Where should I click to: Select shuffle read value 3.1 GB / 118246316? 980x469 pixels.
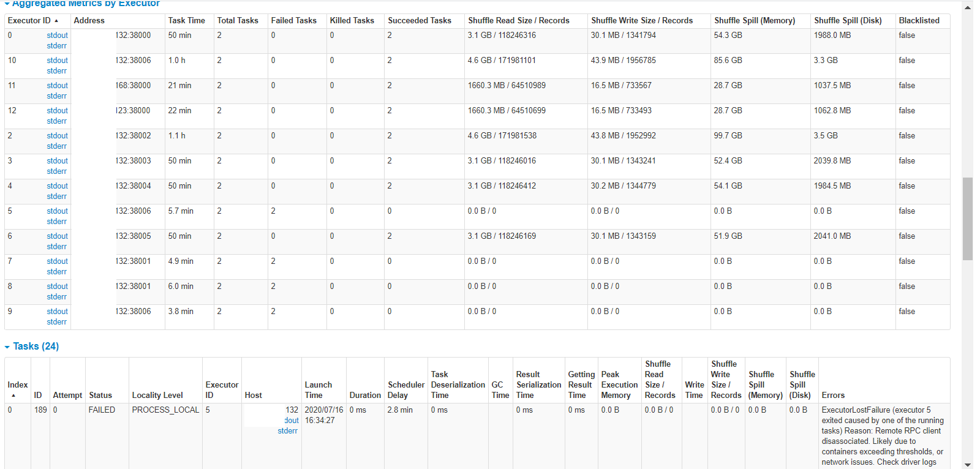pyautogui.click(x=502, y=36)
